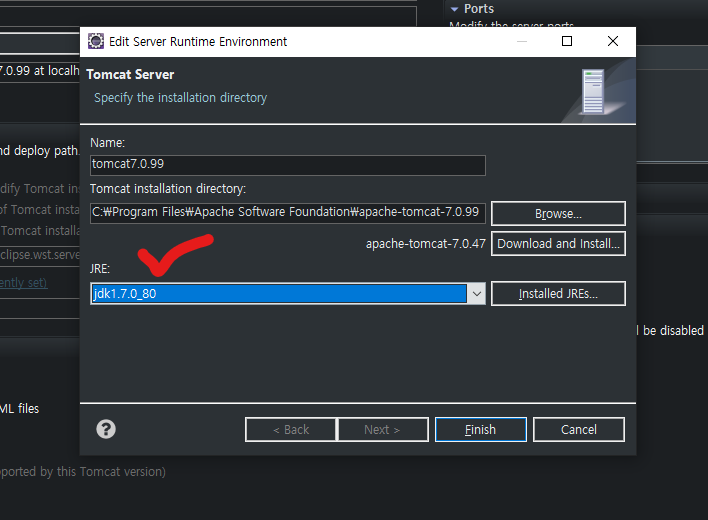The height and width of the screenshot is (520, 708).
Task: Collapse the Ports section in background editor
Action: (x=454, y=9)
